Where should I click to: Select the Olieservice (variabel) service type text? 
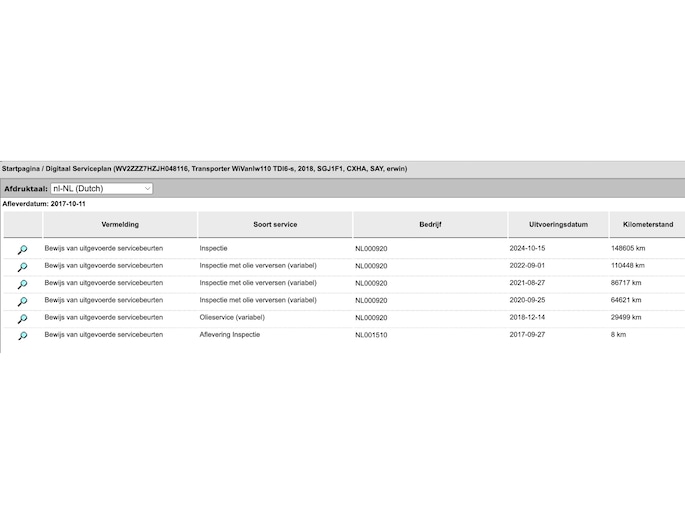point(232,317)
